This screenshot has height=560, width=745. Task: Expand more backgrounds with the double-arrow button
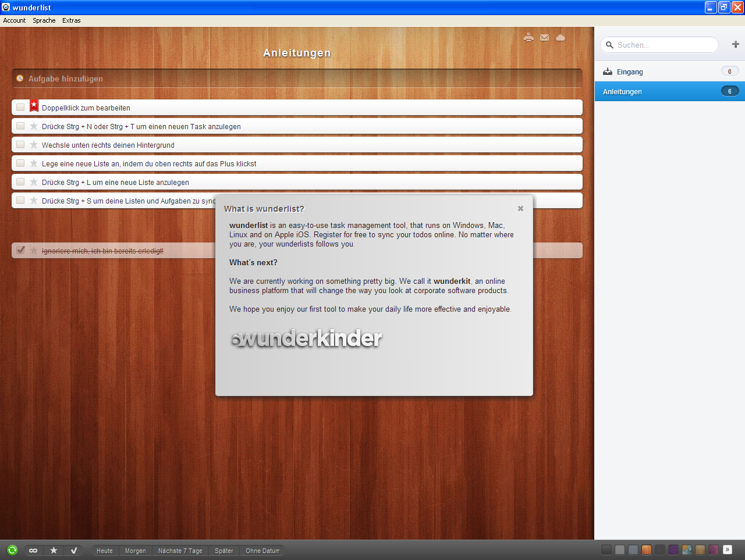pyautogui.click(x=727, y=550)
